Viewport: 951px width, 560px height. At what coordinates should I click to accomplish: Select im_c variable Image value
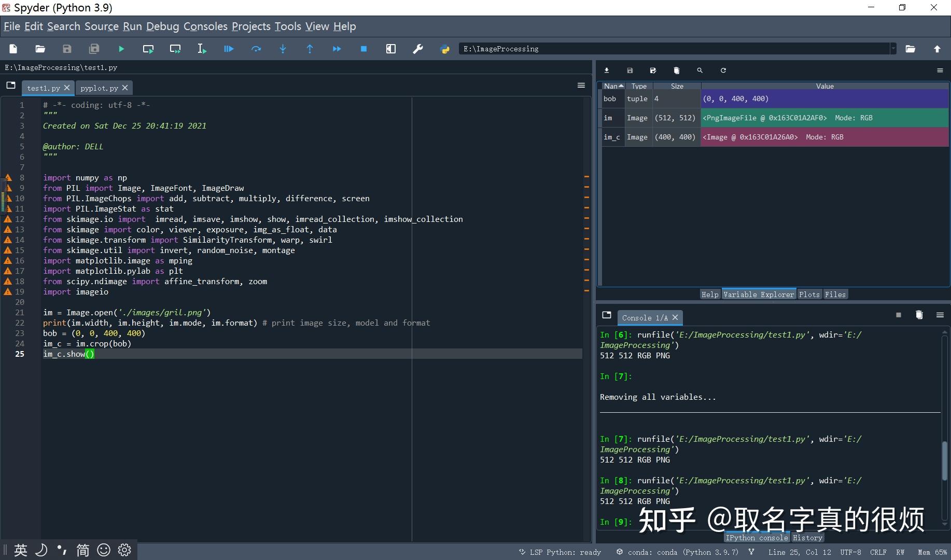pyautogui.click(x=824, y=137)
